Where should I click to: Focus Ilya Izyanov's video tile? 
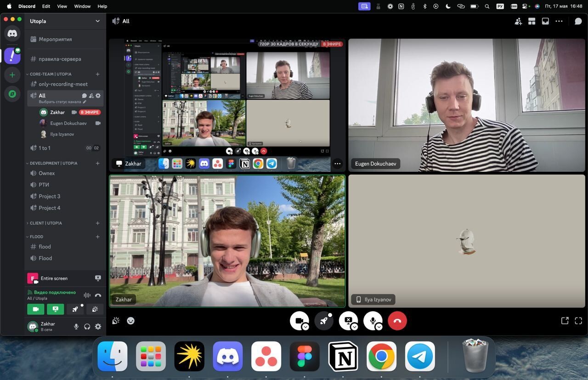[x=467, y=241]
